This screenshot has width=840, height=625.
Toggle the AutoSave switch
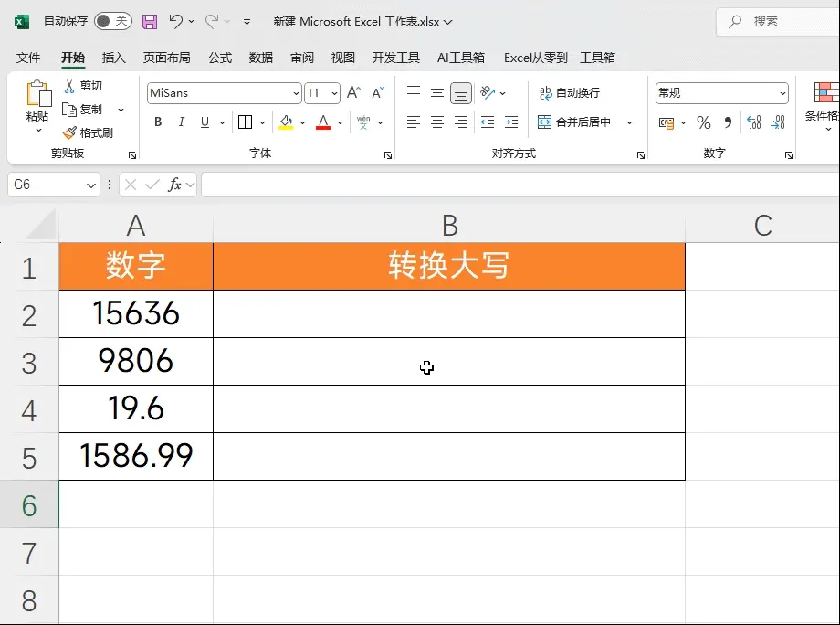point(112,21)
